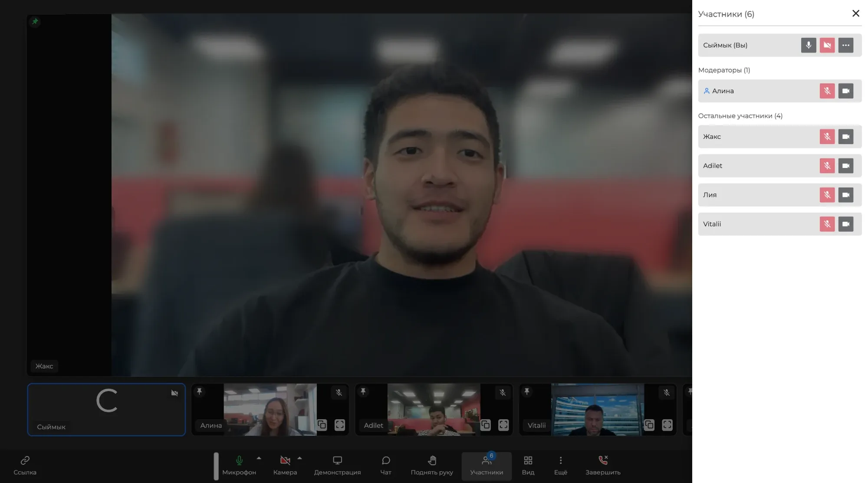This screenshot has height=483, width=868.
Task: Open Adilet's thumbnail in fullscreen
Action: coord(503,425)
